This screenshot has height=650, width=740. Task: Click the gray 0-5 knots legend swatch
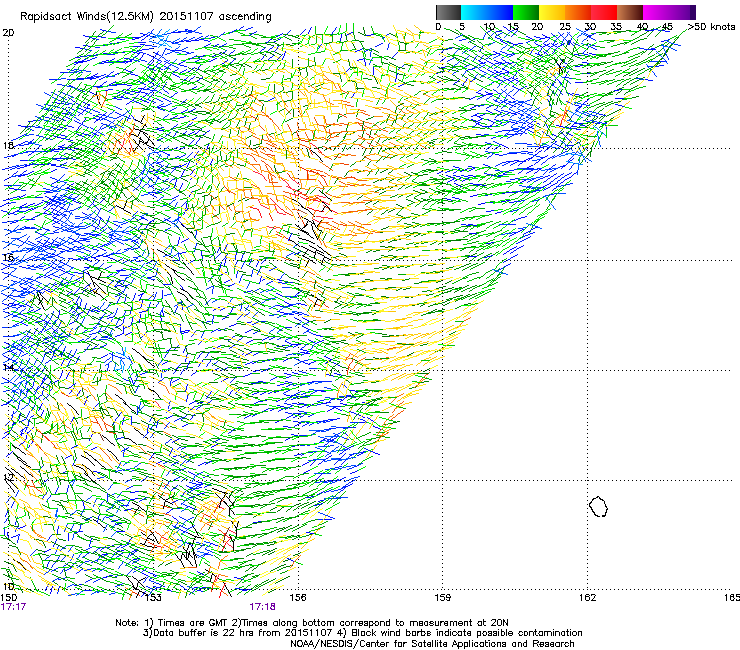(x=448, y=12)
